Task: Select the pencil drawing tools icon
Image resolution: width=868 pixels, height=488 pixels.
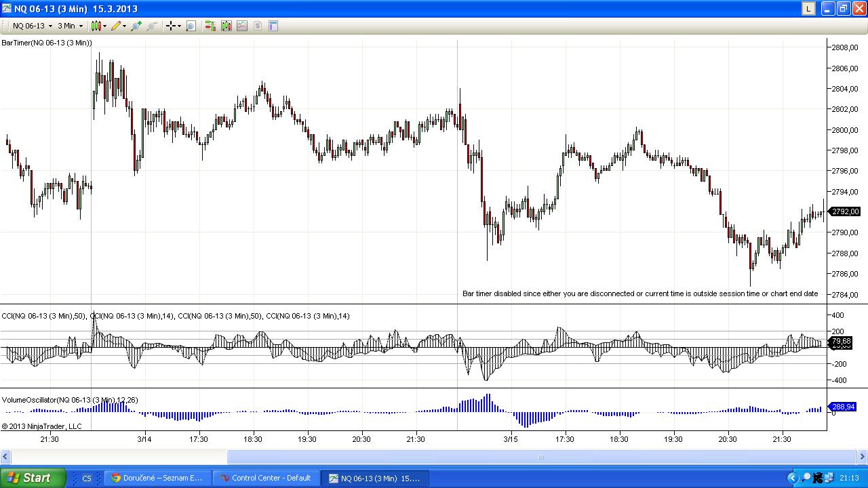Action: 116,26
